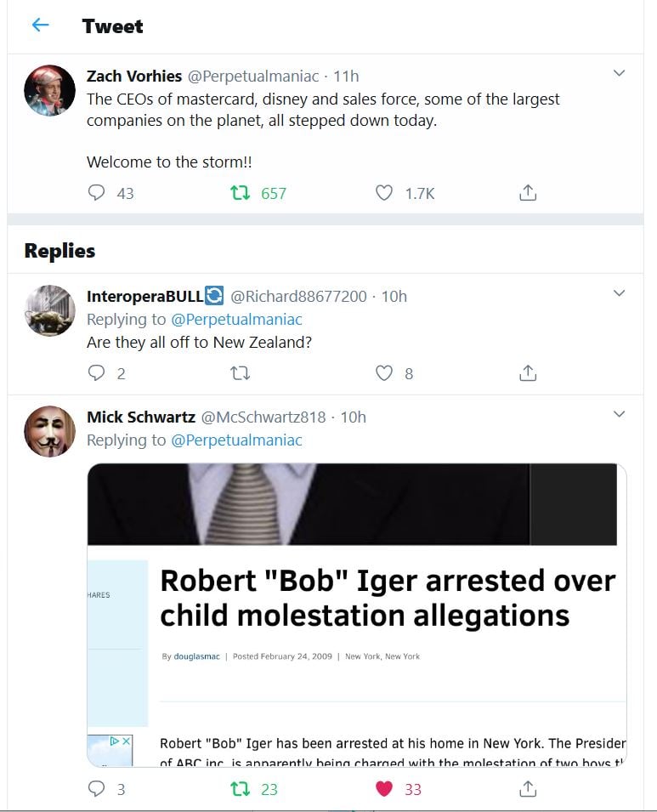Image resolution: width=657 pixels, height=812 pixels.
Task: Click the back arrow next to Tweet
Action: pos(40,26)
